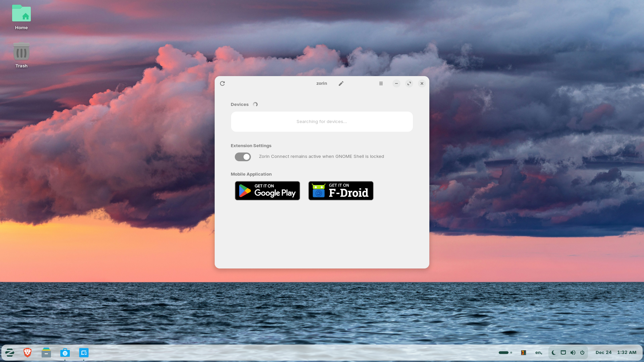
Task: Launch Brave browser from taskbar
Action: pos(28,353)
